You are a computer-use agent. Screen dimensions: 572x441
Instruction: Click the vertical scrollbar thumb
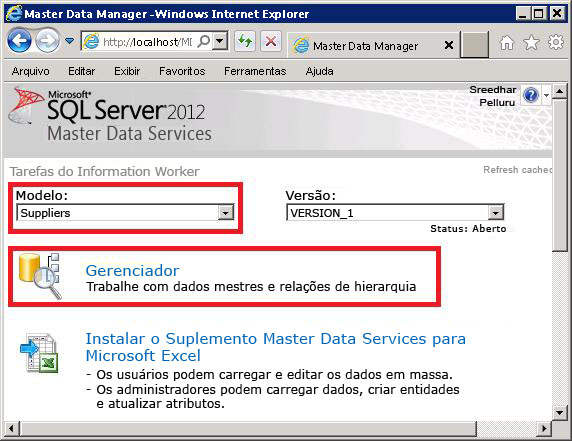coord(560,175)
